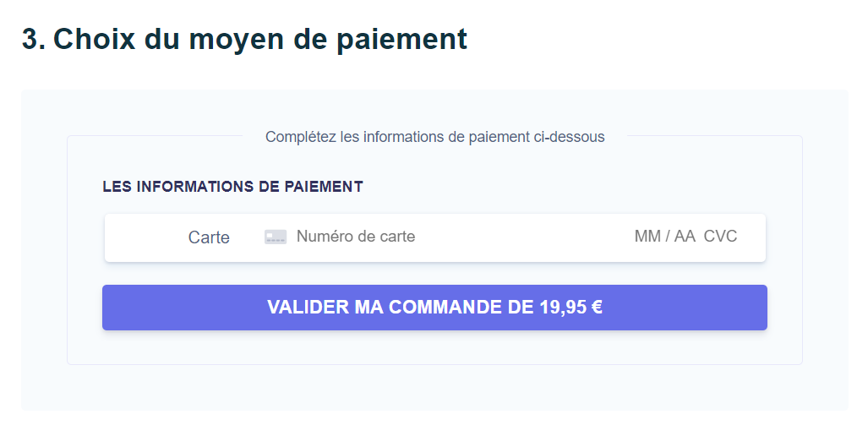The width and height of the screenshot is (868, 436).
Task: Click the Complétez les informations de paiement legend
Action: [434, 137]
